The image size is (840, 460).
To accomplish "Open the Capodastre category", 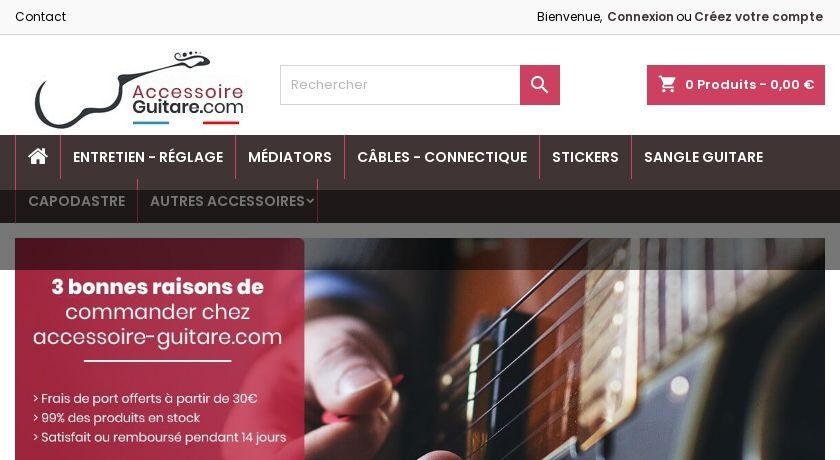I will 77,201.
